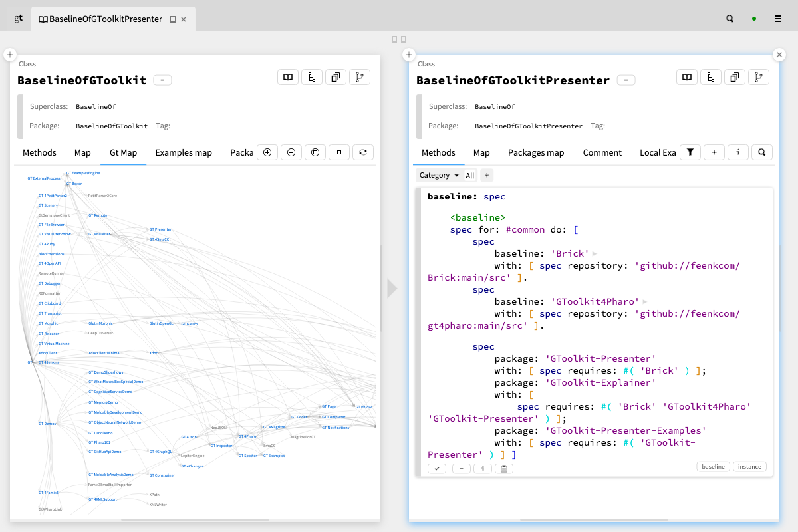Open Map tab in BaselineOfGToolkit pane
This screenshot has width=798, height=532.
(x=82, y=152)
